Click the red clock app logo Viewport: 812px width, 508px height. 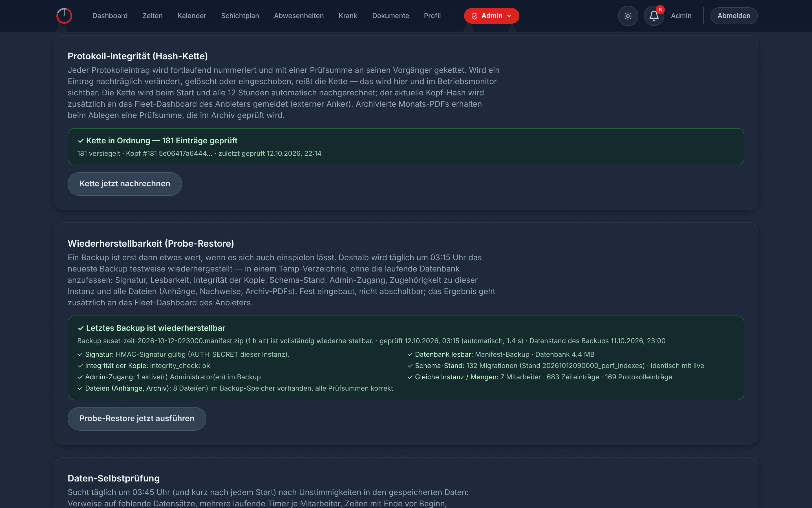point(64,16)
